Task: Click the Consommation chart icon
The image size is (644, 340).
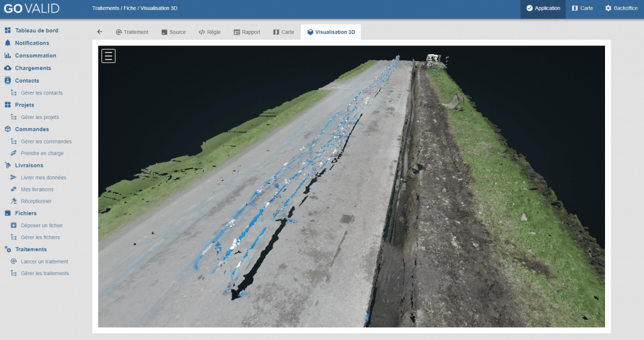Action: (8, 55)
